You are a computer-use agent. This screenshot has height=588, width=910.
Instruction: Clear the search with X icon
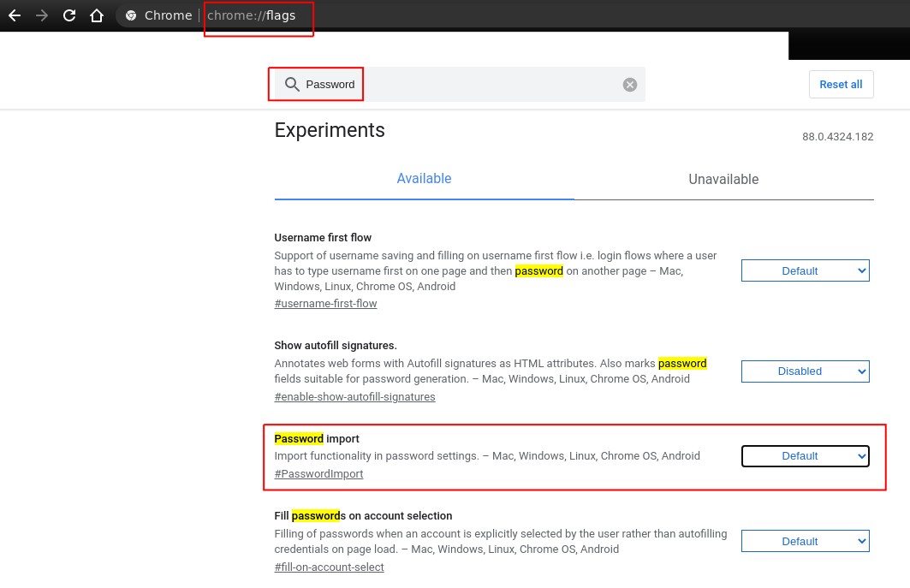[x=630, y=84]
